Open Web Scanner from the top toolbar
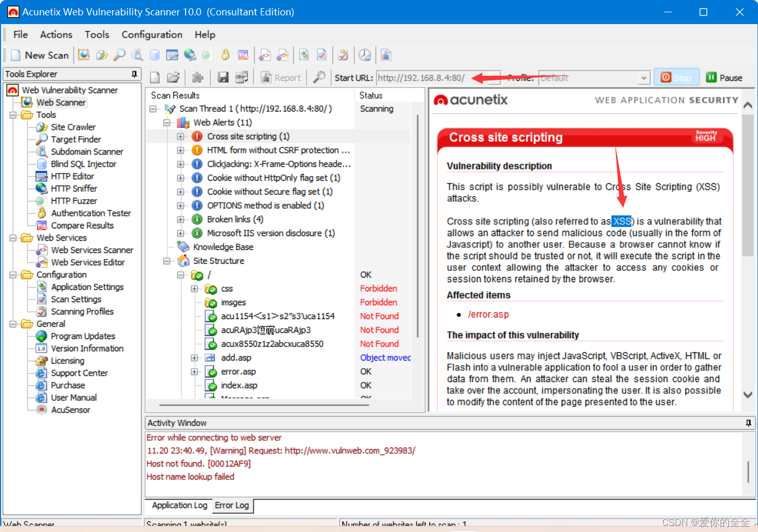Viewport: 758px width, 532px height. [x=84, y=55]
